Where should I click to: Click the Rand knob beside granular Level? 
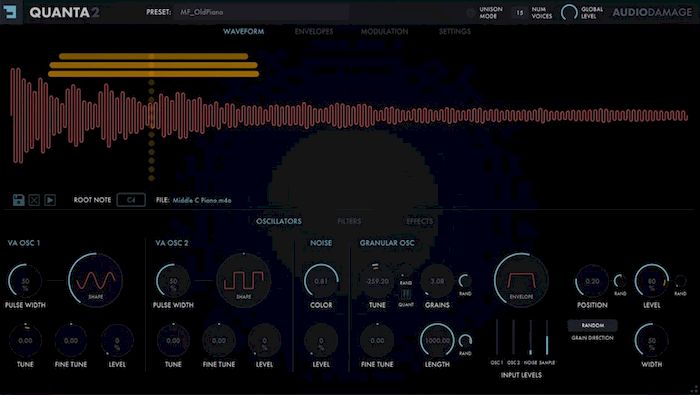(x=680, y=281)
